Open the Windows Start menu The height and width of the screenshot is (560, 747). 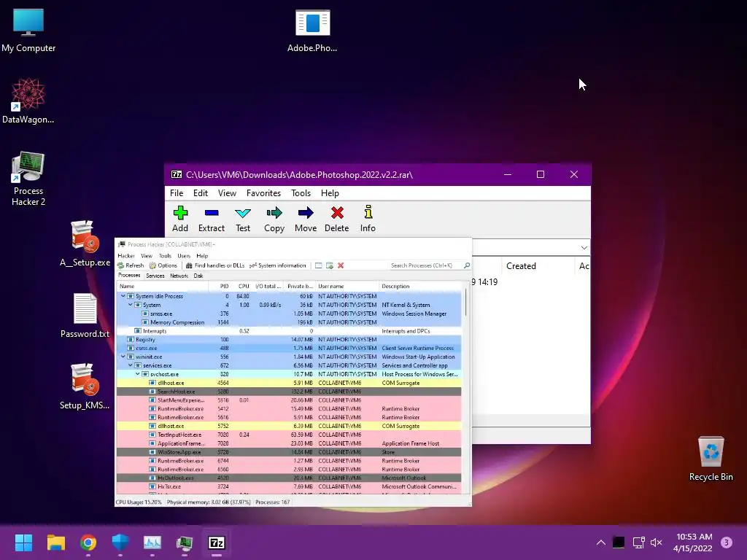pyautogui.click(x=23, y=542)
